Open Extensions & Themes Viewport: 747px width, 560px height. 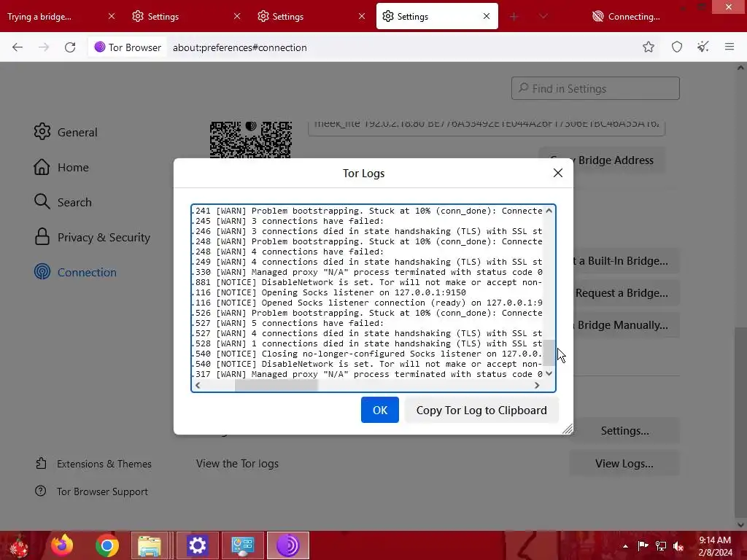[x=93, y=464]
